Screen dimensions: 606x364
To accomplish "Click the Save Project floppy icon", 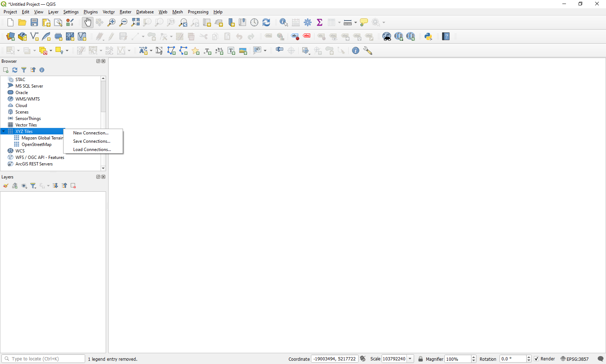I will coord(34,22).
